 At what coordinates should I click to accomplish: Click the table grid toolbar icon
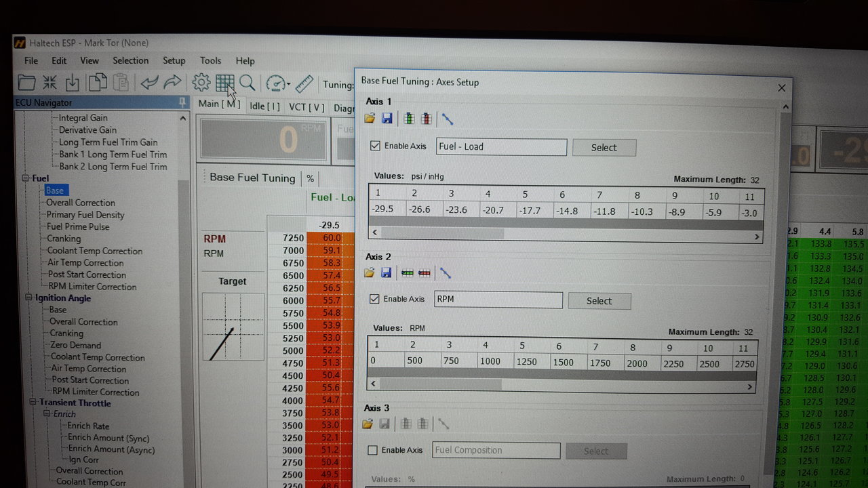(x=224, y=83)
